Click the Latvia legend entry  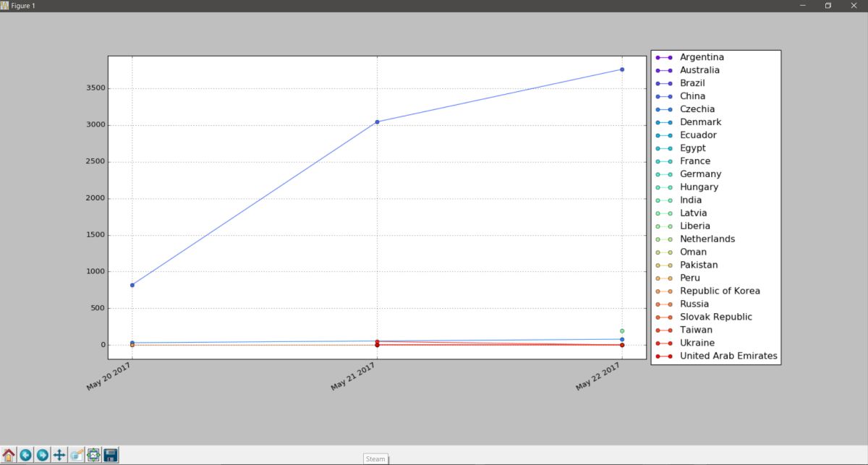pyautogui.click(x=681, y=213)
